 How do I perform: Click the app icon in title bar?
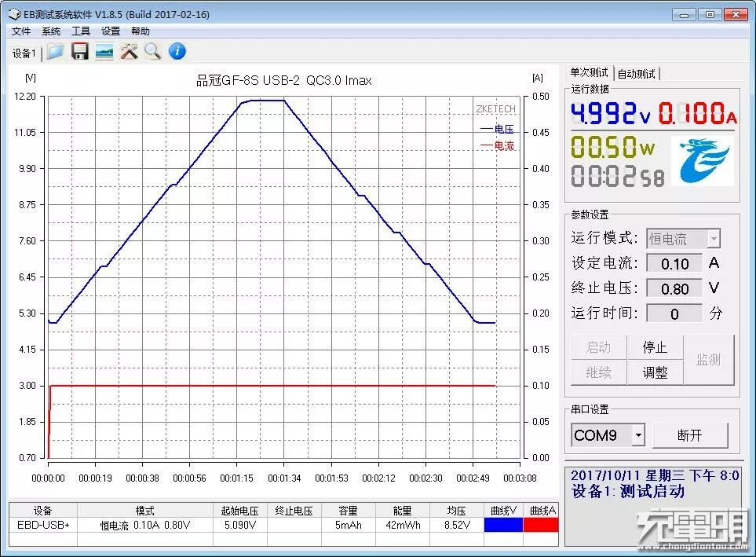pyautogui.click(x=14, y=14)
